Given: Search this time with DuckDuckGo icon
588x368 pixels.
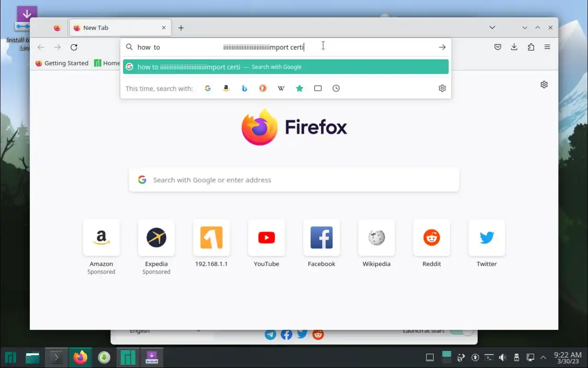Looking at the screenshot, I should 263,88.
